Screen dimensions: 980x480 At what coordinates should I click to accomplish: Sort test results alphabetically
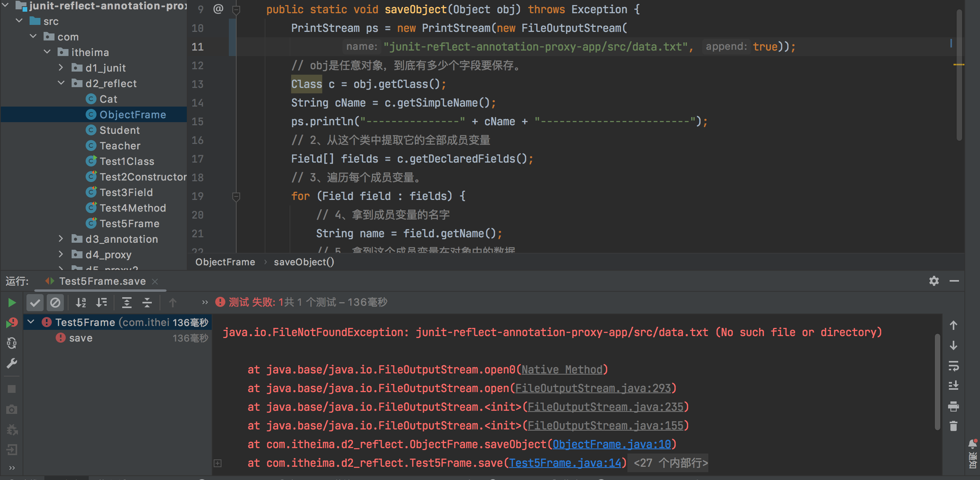click(x=81, y=303)
